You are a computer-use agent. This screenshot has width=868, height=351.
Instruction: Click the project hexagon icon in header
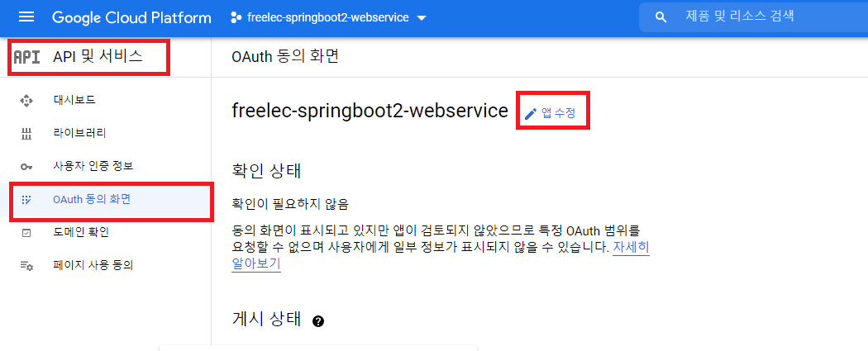coord(236,17)
